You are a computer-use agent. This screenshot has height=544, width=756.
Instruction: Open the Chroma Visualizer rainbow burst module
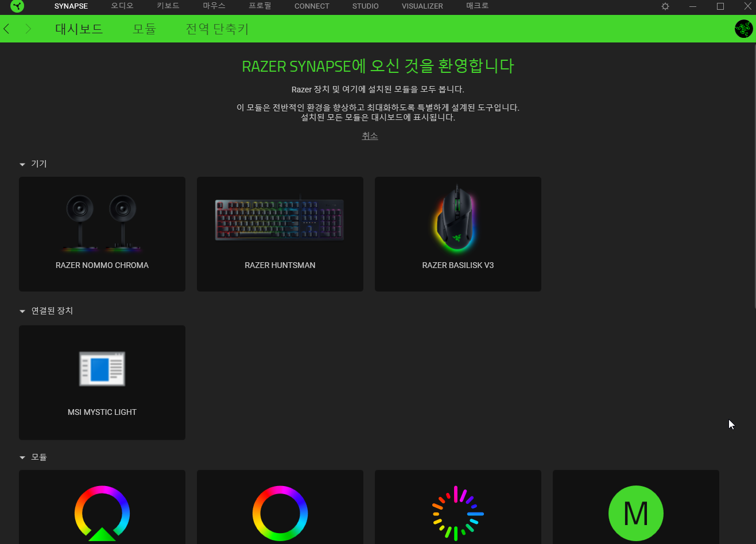pos(458,507)
